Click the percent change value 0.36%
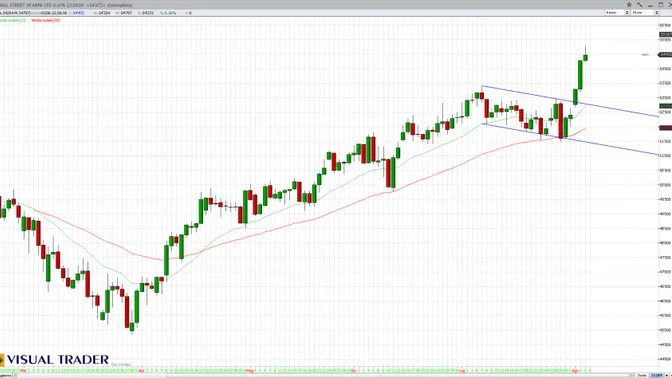This screenshot has height=378, width=672. pos(171,13)
